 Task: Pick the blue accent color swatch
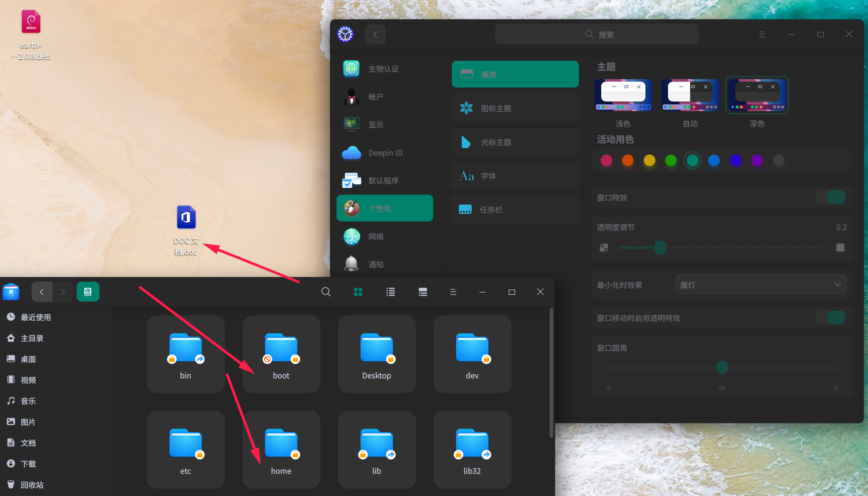[x=714, y=160]
